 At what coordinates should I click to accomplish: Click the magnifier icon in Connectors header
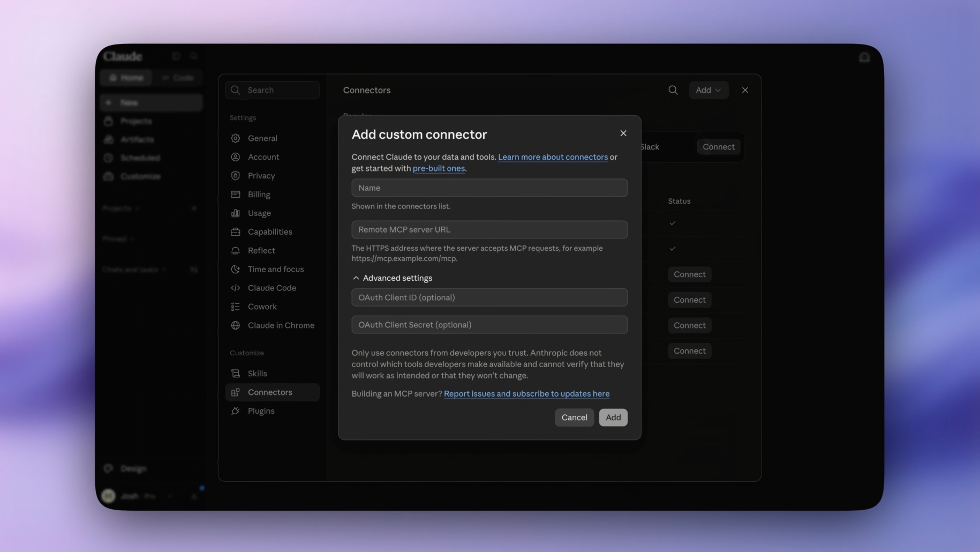(673, 90)
